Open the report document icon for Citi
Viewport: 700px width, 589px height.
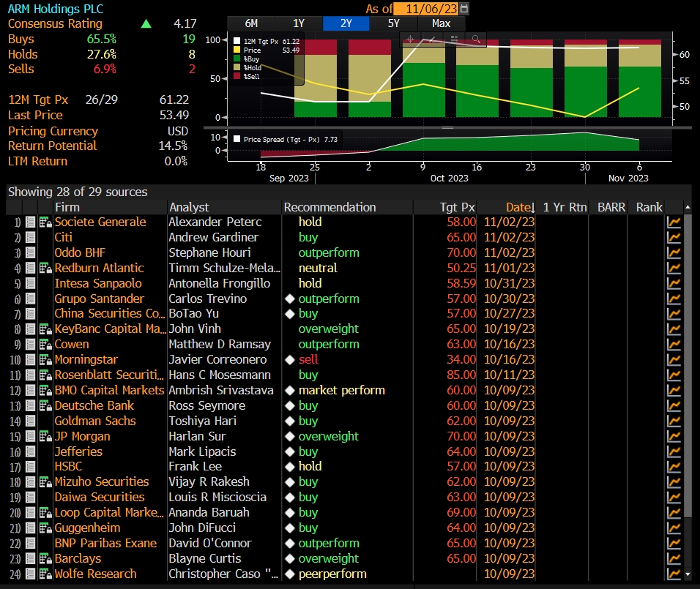tap(30, 238)
